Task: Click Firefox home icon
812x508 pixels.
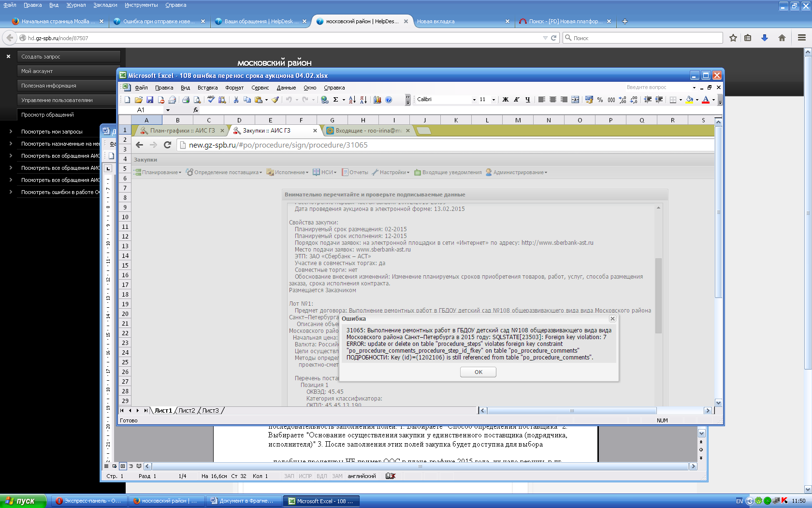Action: click(782, 38)
